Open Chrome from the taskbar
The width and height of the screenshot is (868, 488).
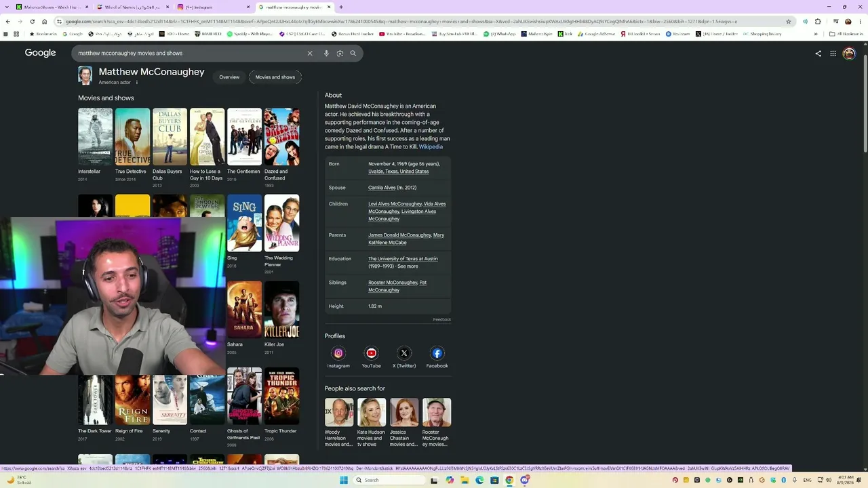[509, 480]
